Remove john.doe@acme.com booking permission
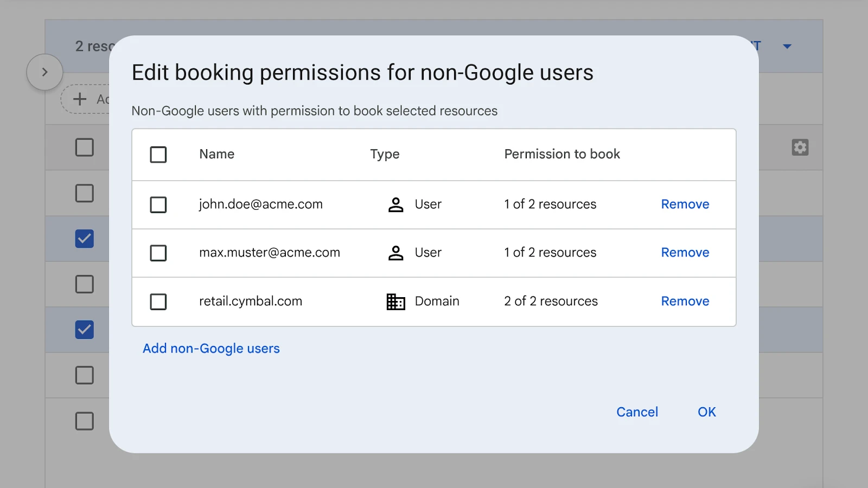This screenshot has height=488, width=868. [x=685, y=204]
